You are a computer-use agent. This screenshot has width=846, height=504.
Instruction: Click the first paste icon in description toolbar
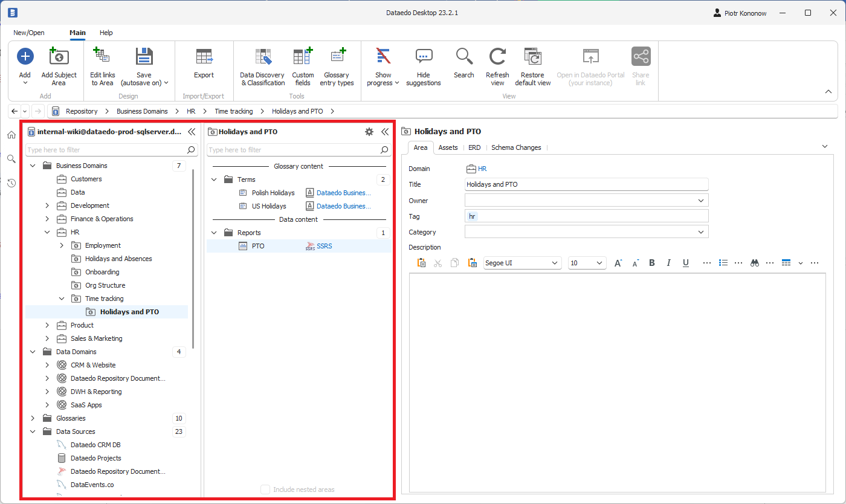[422, 263]
